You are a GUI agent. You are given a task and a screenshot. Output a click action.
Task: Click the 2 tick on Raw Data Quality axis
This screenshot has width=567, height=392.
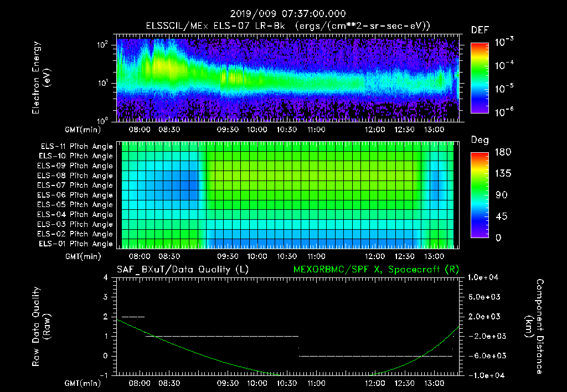pyautogui.click(x=106, y=316)
